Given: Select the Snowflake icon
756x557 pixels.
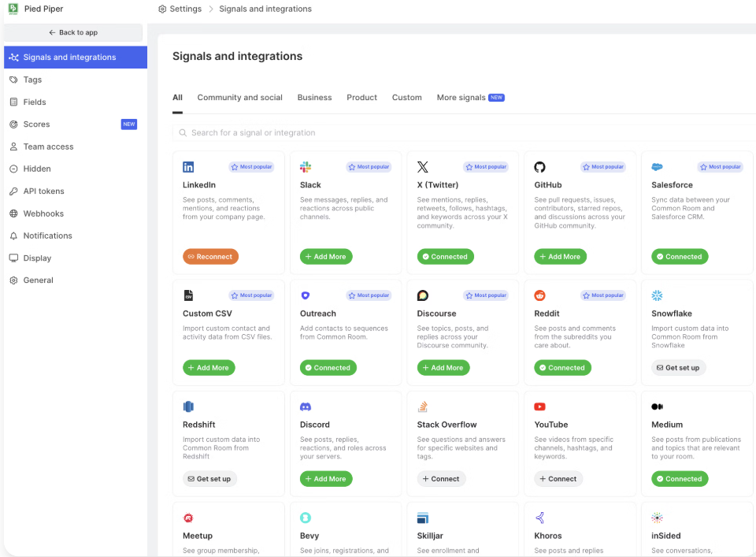Looking at the screenshot, I should [x=657, y=295].
